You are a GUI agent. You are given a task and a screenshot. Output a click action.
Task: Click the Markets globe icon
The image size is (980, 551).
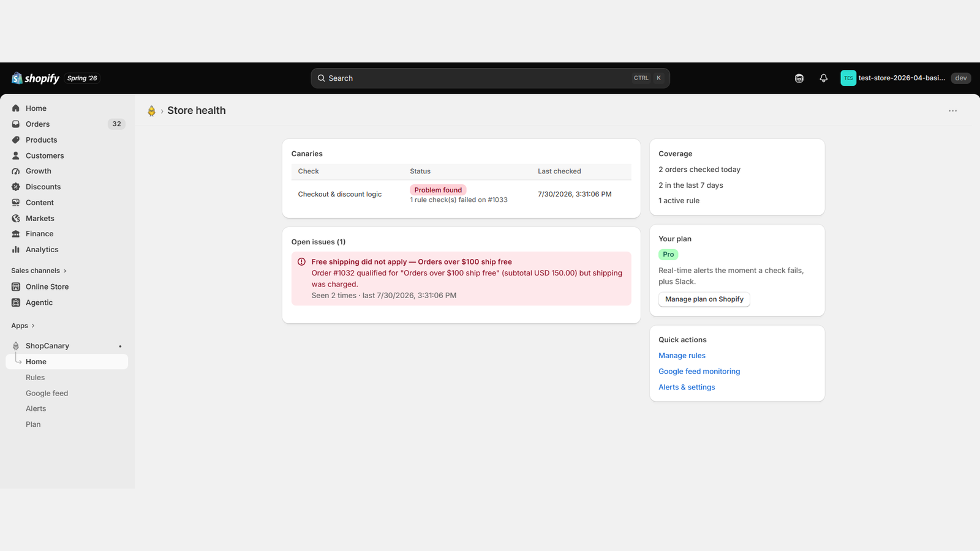(16, 219)
